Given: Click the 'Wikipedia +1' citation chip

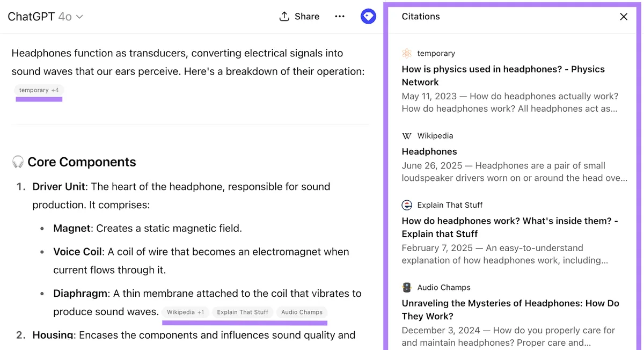Looking at the screenshot, I should pyautogui.click(x=186, y=312).
